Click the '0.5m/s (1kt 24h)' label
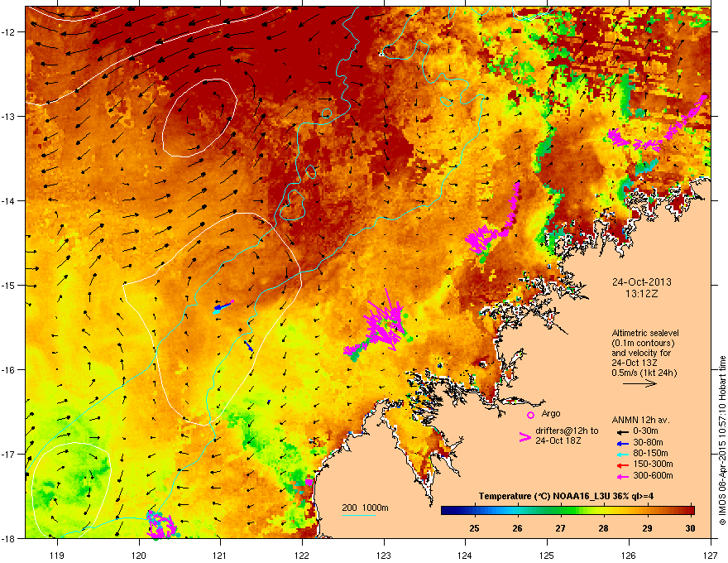 pos(644,373)
